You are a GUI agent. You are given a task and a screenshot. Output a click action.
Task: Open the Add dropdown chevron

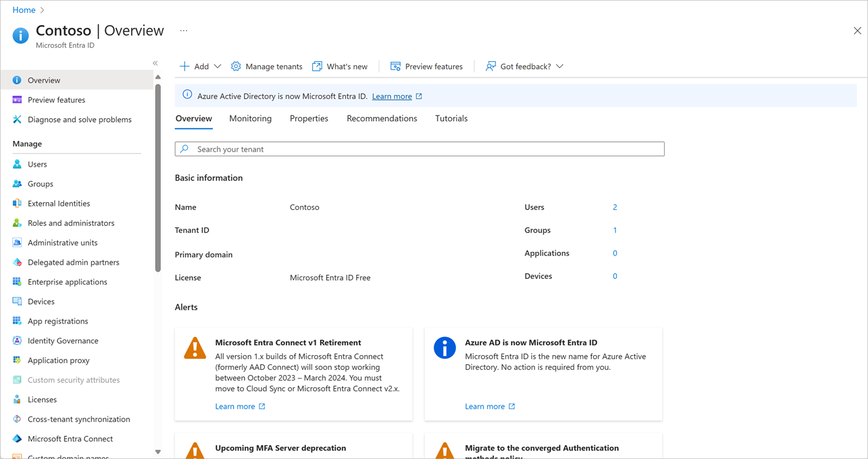217,66
